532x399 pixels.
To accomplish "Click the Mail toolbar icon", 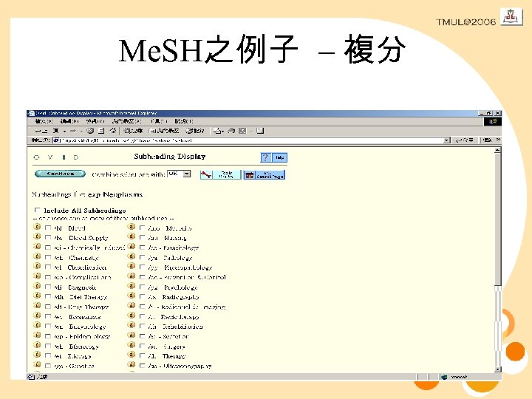I will [x=219, y=131].
